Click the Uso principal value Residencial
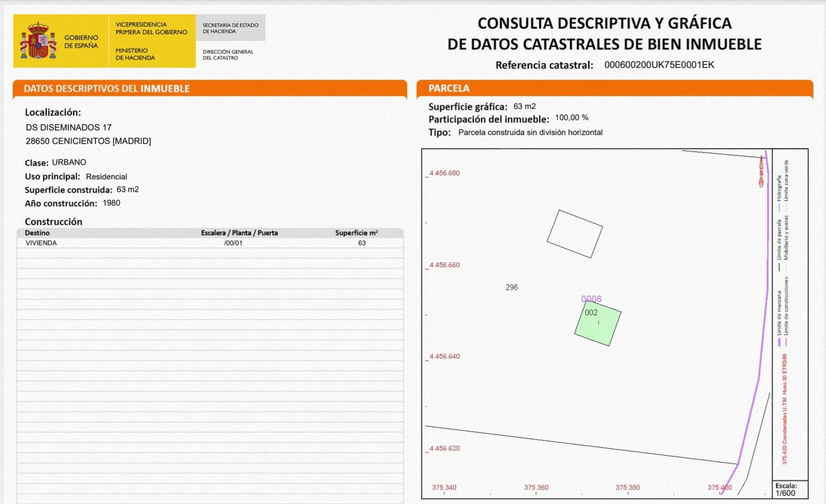Screen dimensions: 826x504 point(106,177)
